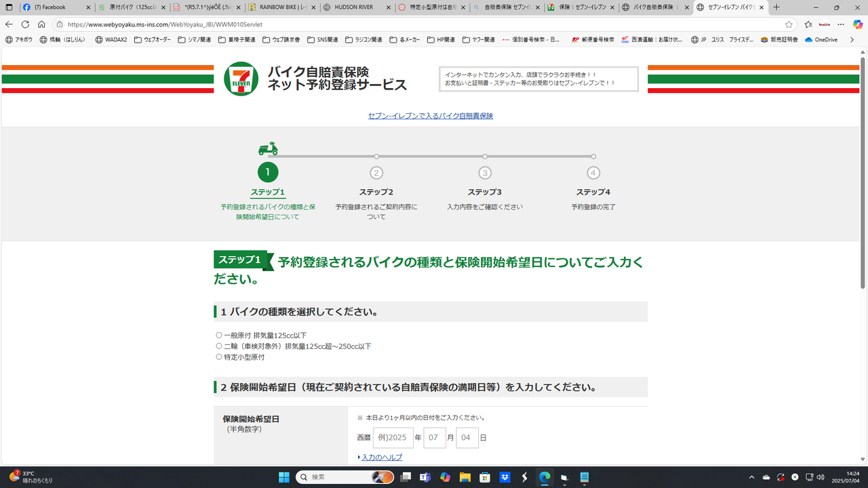868x488 pixels.
Task: Open the WADAX2 bookmark
Action: click(111, 40)
